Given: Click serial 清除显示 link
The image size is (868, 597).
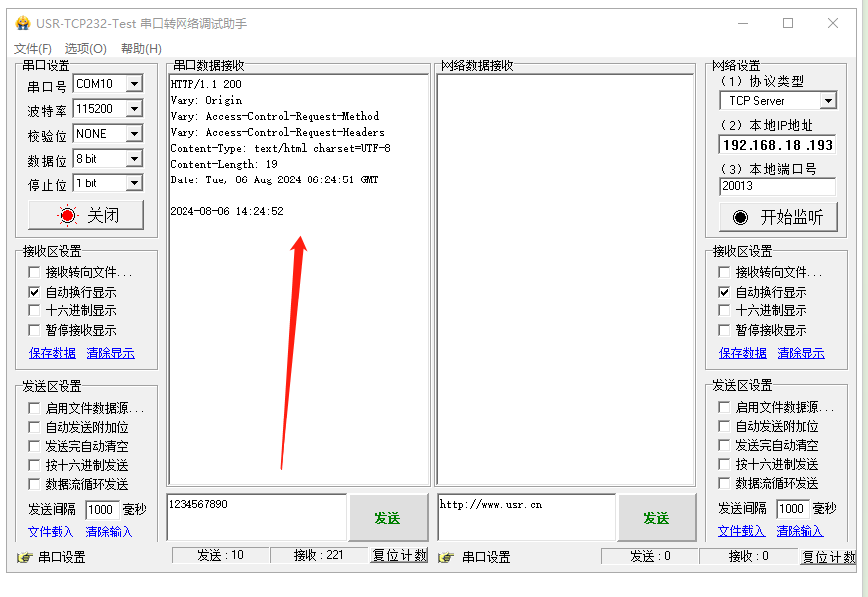Looking at the screenshot, I should click(x=111, y=353).
